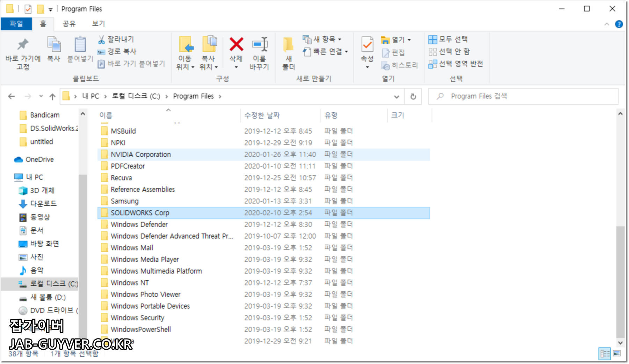Switch to the Home (홈) tab
Image resolution: width=629 pixels, height=364 pixels.
(x=43, y=23)
